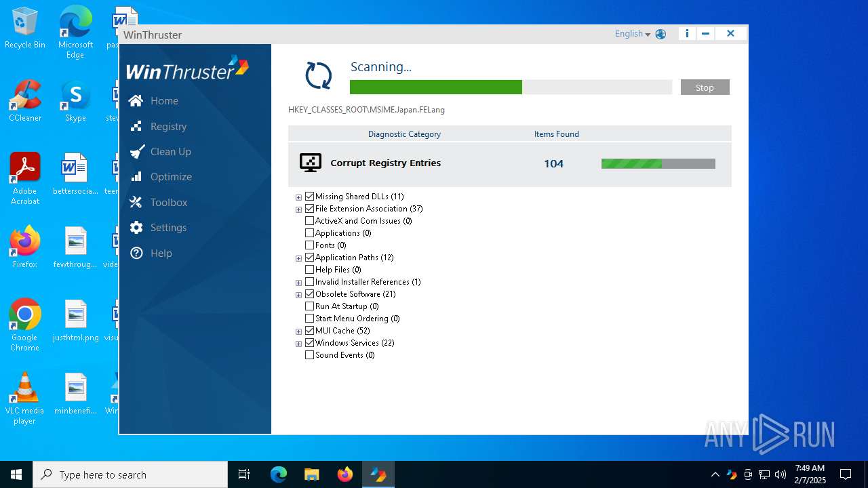Screen dimensions: 868x488
Task: Show hidden system tray icons
Action: point(715,474)
